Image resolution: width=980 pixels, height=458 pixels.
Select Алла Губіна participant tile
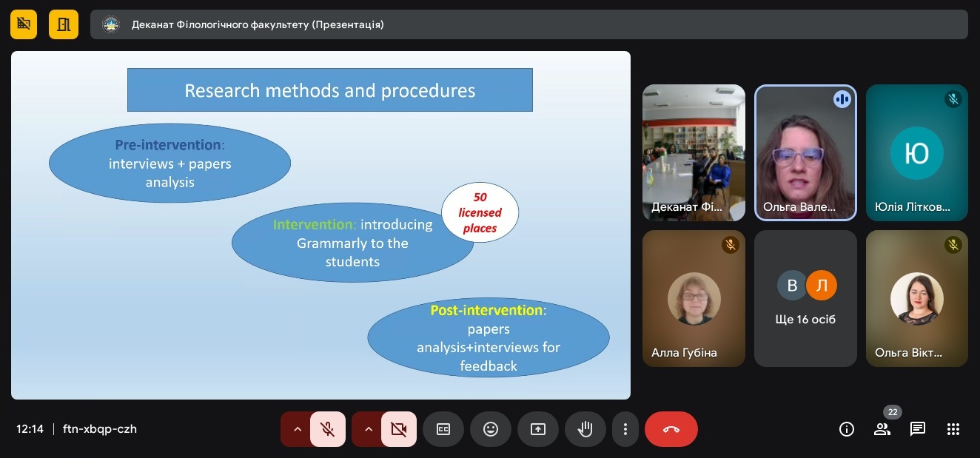coord(694,298)
